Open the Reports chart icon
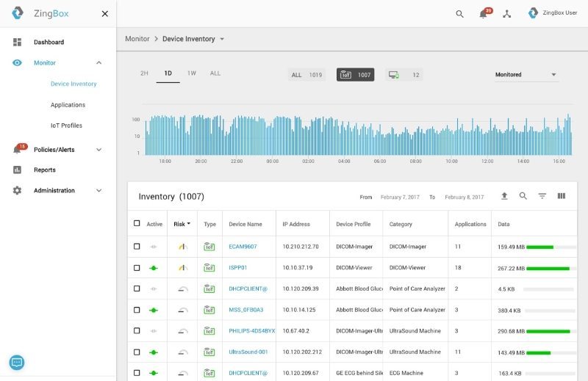The image size is (588, 381). tap(17, 170)
